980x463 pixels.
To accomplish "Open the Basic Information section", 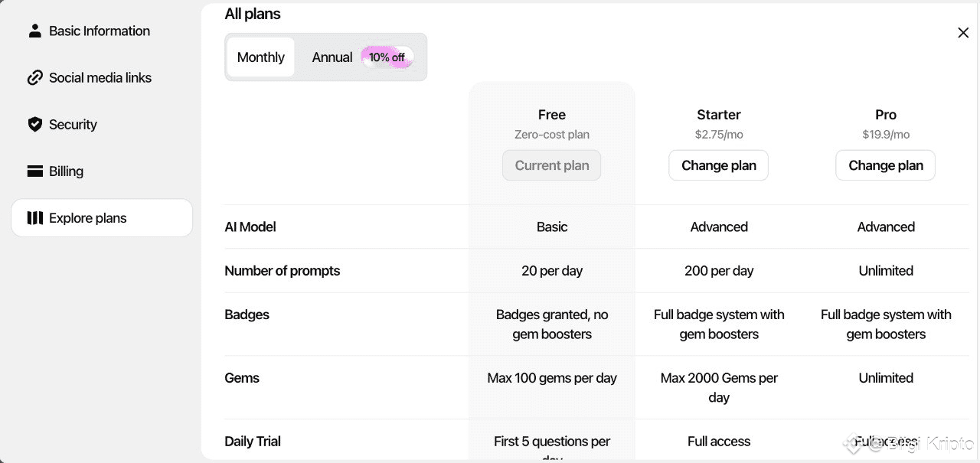I will pos(100,31).
